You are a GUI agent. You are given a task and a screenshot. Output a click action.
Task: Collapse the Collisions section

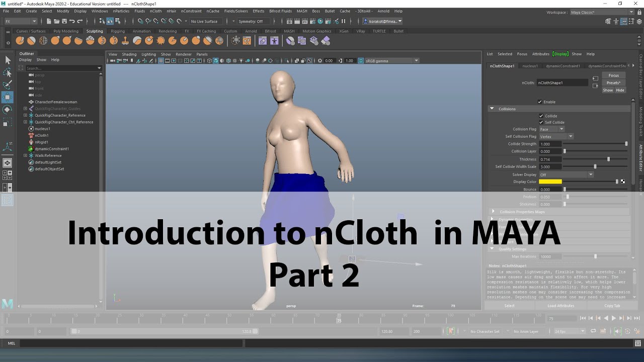(x=492, y=109)
